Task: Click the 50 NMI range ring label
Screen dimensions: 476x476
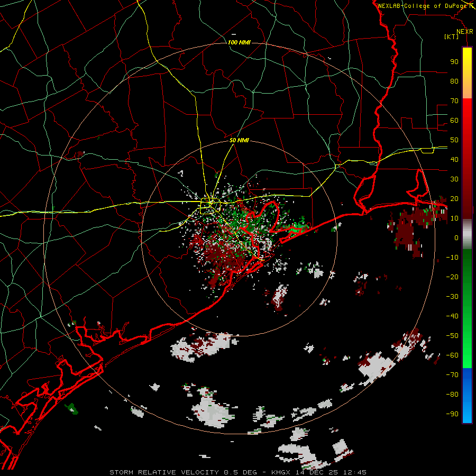Action: coord(239,140)
